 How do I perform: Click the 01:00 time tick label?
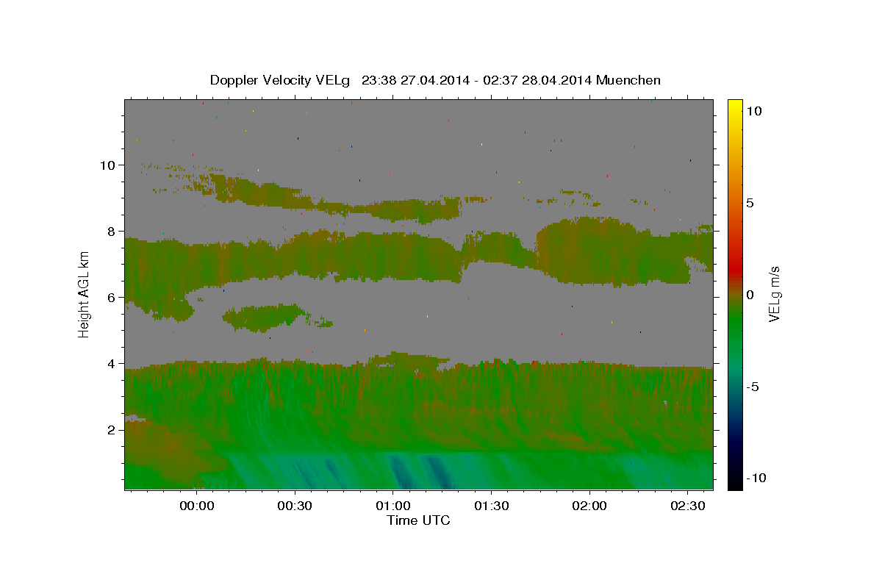393,506
